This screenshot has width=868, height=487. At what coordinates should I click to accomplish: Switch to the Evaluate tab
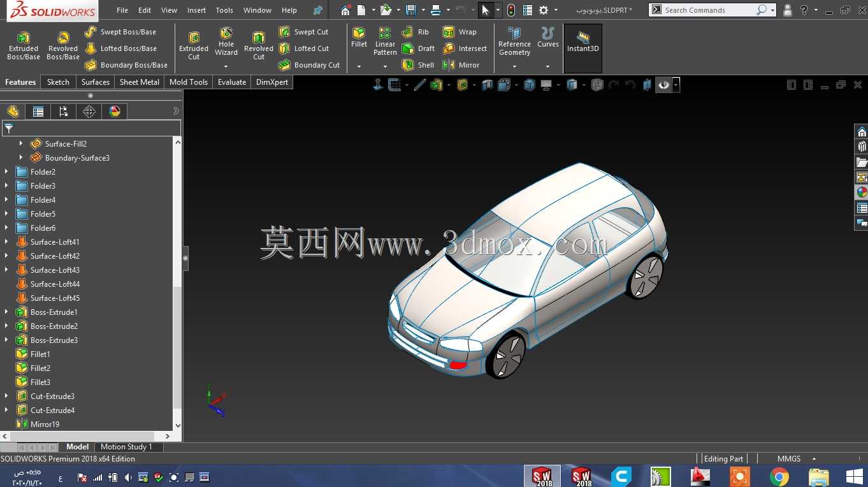click(x=232, y=82)
